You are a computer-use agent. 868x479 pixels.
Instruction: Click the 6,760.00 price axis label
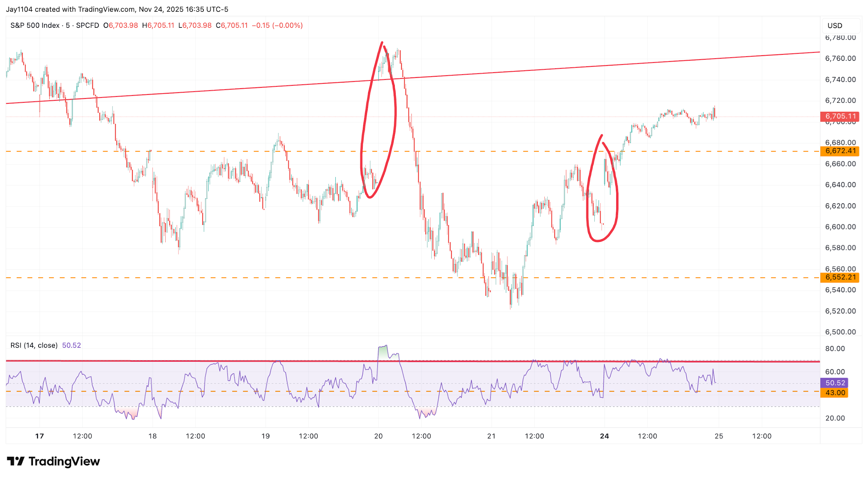[840, 58]
